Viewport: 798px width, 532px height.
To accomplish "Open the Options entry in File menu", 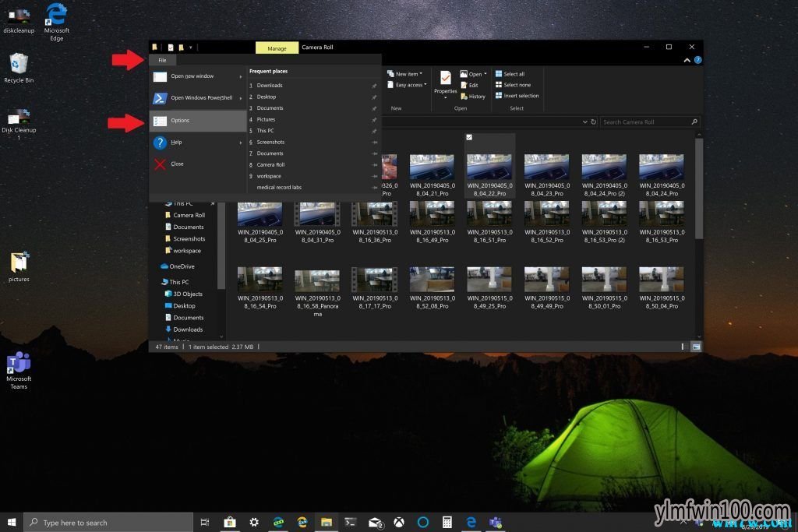I will coord(197,121).
